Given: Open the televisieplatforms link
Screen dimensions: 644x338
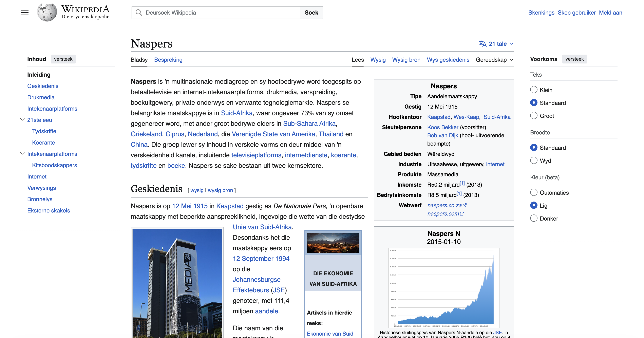Looking at the screenshot, I should 256,155.
